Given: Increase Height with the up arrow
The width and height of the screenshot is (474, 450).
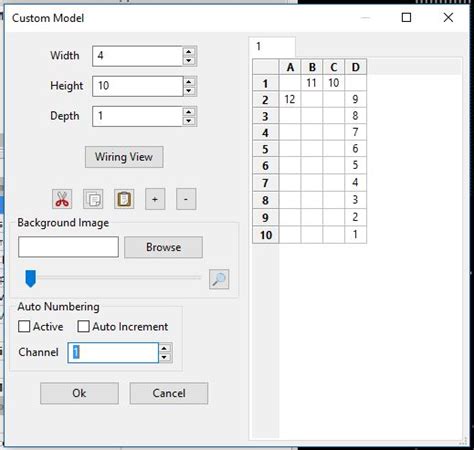Looking at the screenshot, I should 189,82.
